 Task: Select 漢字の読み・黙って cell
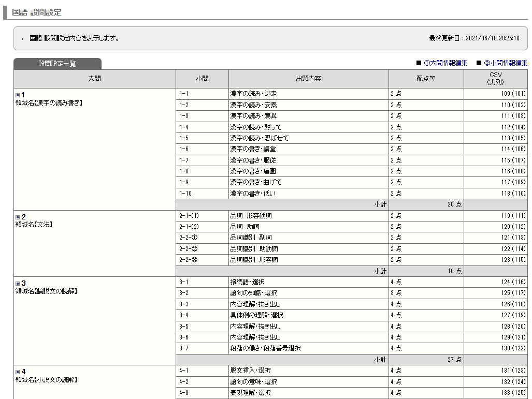[308, 127]
